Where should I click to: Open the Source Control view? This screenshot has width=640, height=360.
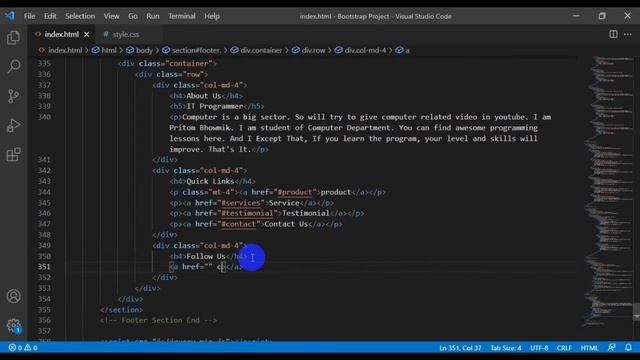pyautogui.click(x=13, y=96)
